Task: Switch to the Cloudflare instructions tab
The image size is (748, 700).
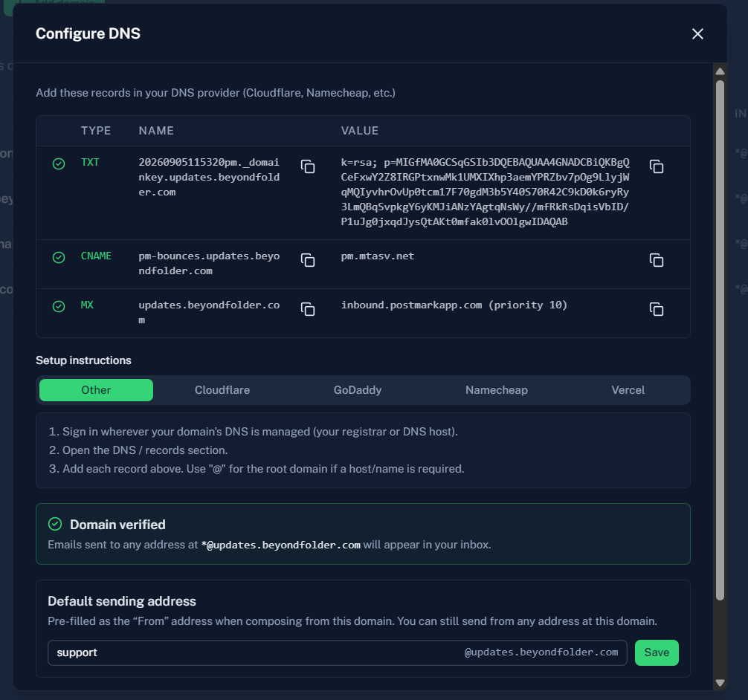Action: click(x=222, y=390)
